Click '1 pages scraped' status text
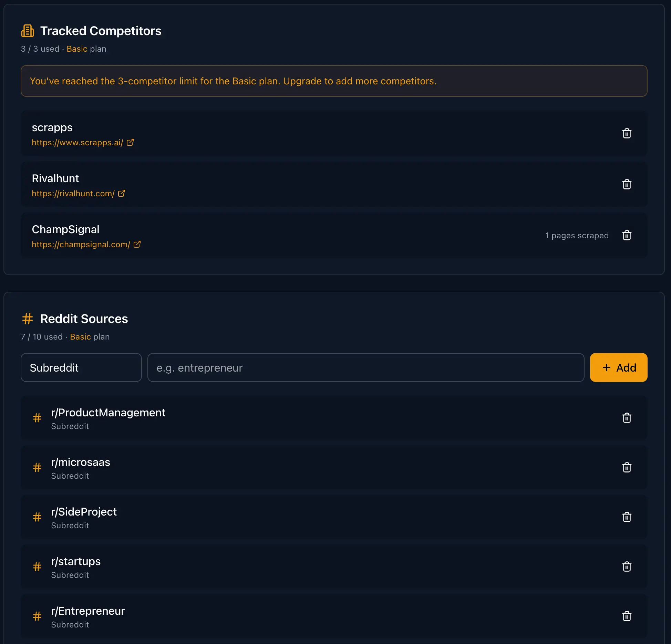Viewport: 671px width, 644px height. tap(577, 236)
